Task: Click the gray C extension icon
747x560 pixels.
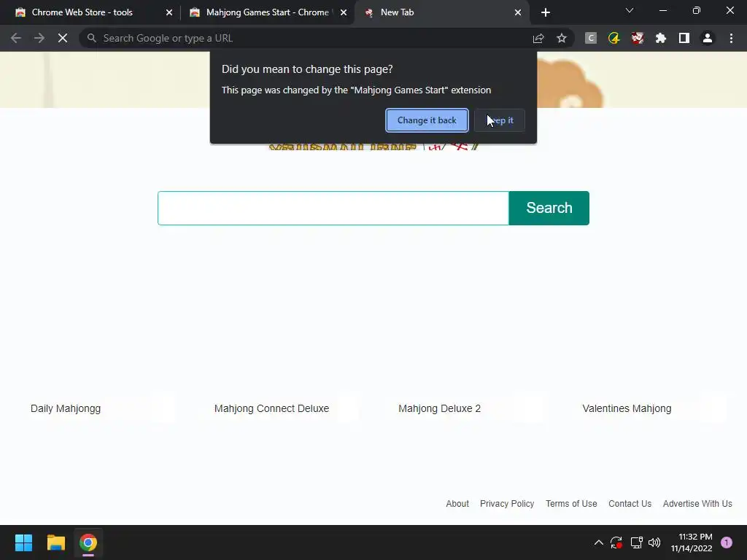Action: tap(591, 38)
